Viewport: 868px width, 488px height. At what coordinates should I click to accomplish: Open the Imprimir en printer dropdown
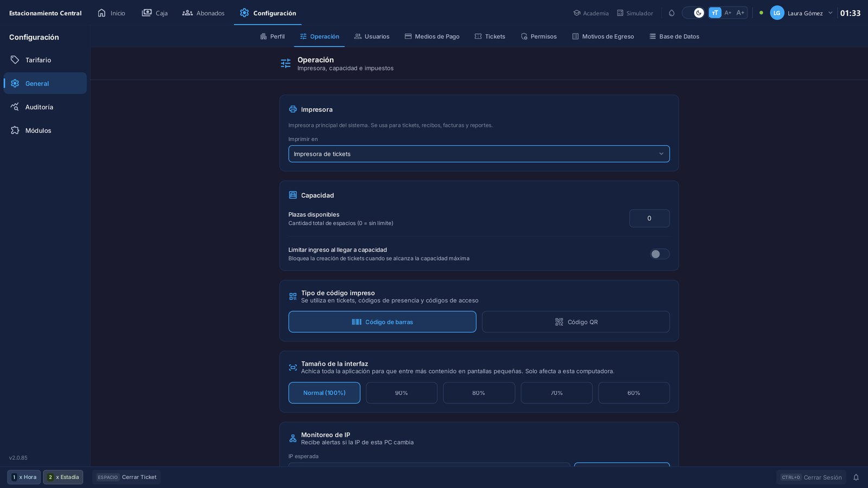click(x=479, y=154)
